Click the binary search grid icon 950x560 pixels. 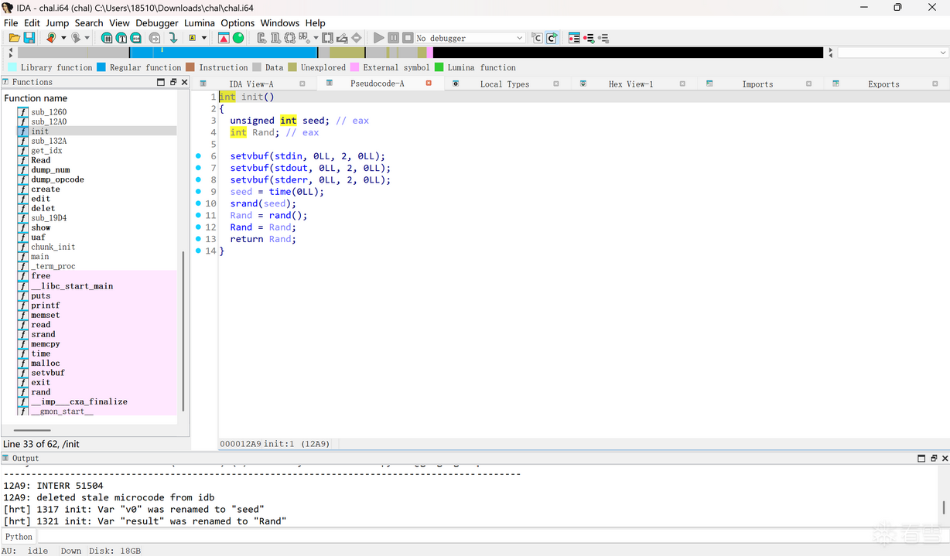108,38
